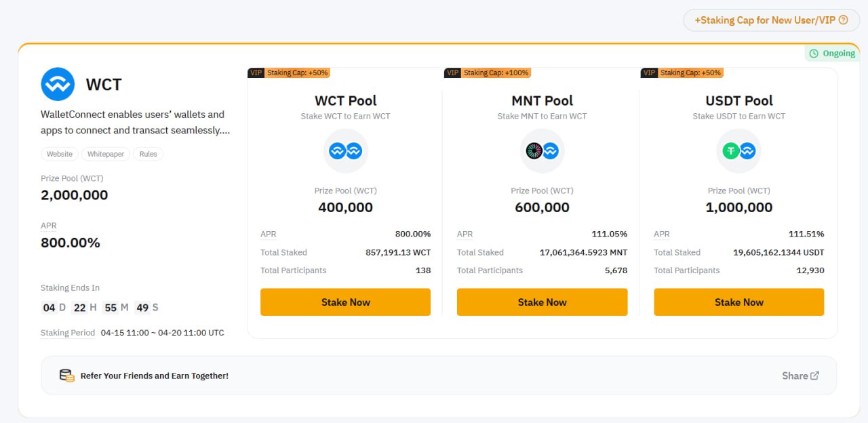Click the WCT WalletConnect logo icon
Viewport: 868px width, 423px height.
pos(58,84)
